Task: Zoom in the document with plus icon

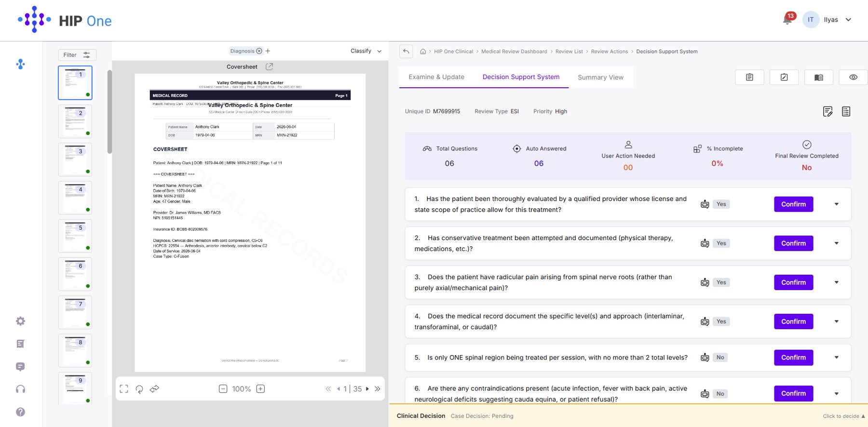Action: tap(260, 389)
